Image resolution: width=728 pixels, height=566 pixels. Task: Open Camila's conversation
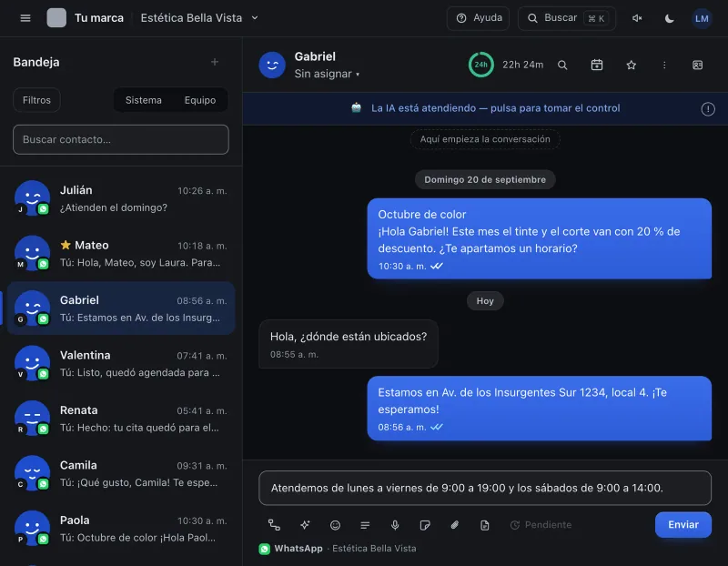tap(121, 473)
